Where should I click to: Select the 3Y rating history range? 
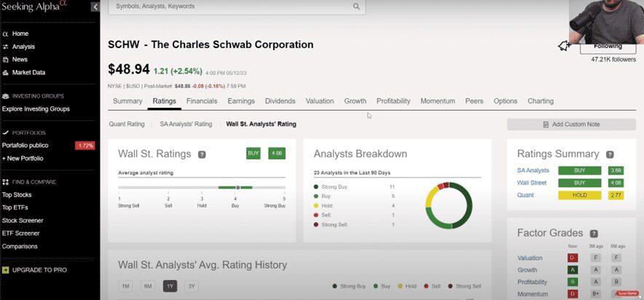tap(191, 286)
